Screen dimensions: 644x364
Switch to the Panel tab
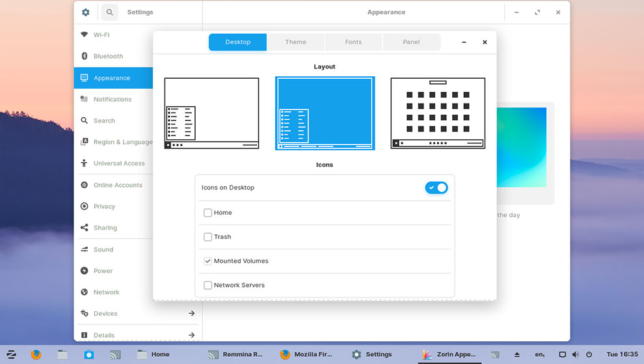pyautogui.click(x=411, y=42)
